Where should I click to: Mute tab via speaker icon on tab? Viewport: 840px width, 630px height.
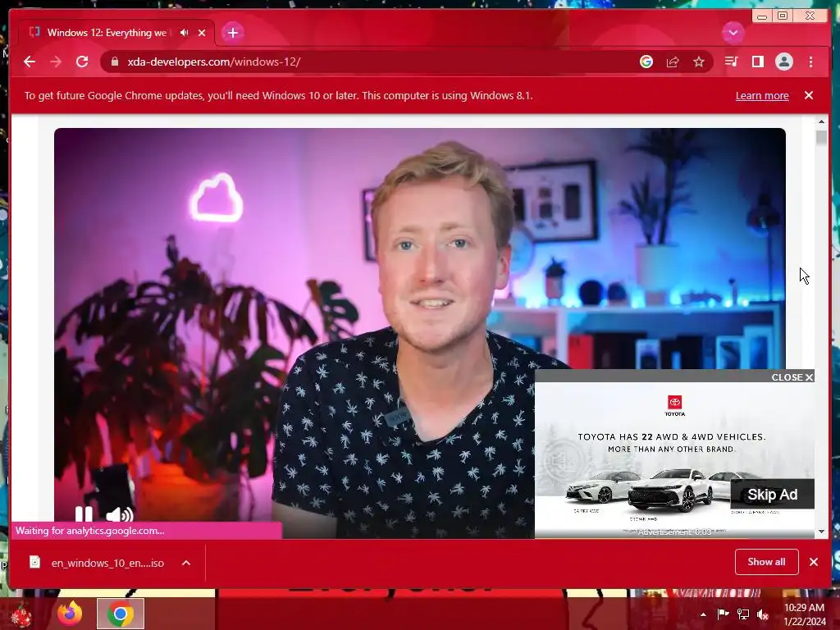point(185,33)
